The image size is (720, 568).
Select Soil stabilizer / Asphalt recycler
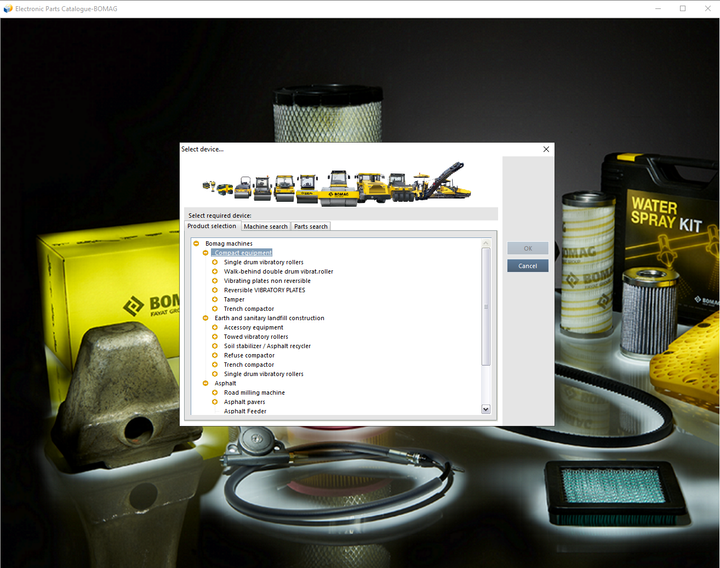pos(267,346)
